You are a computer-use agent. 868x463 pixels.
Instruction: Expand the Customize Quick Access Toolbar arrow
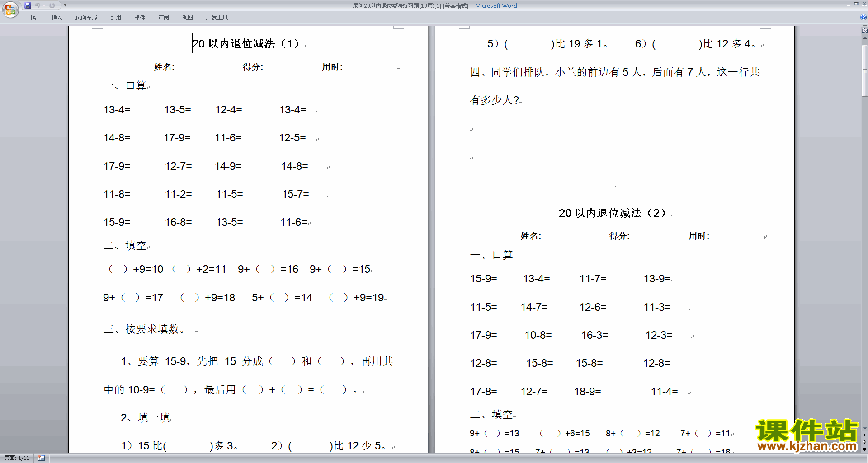click(65, 5)
